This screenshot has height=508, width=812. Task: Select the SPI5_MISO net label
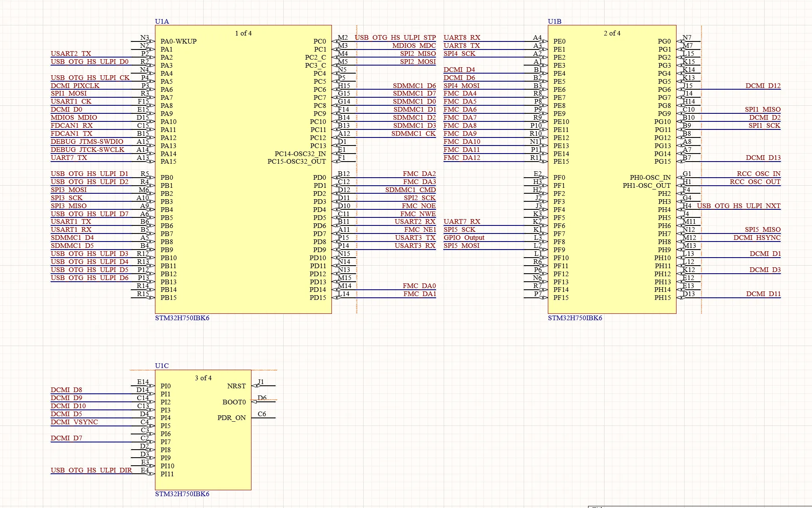pos(763,229)
